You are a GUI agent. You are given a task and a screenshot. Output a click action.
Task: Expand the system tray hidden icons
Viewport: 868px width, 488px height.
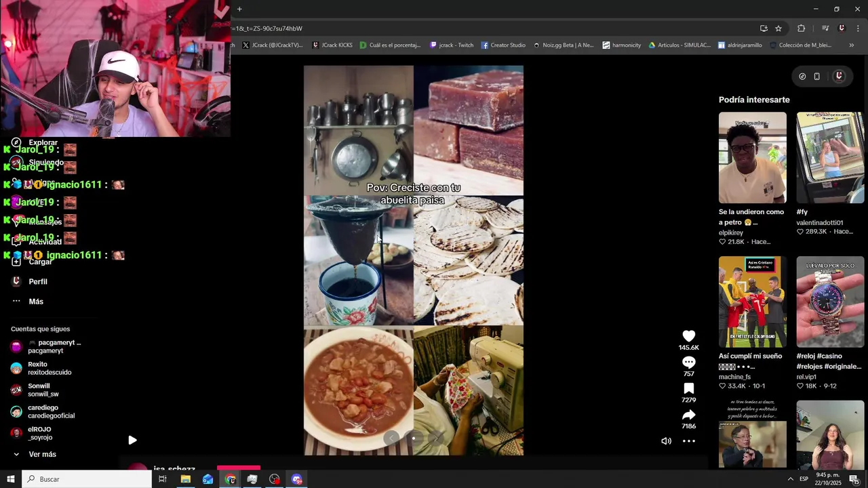pos(790,479)
